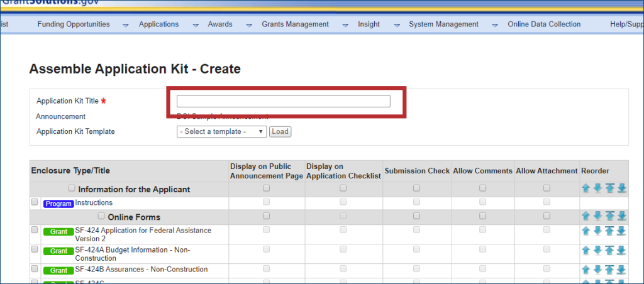Enable Allow Comments for Information for the Applicant

482,188
